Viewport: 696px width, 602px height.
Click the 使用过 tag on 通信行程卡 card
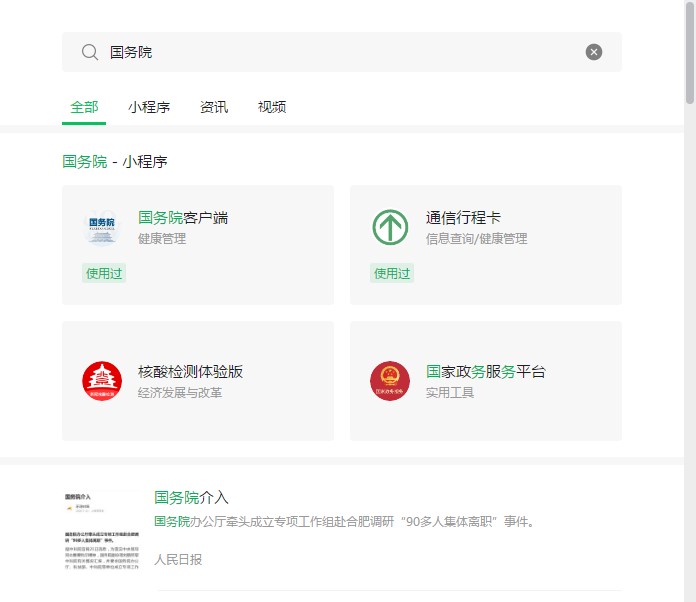(392, 273)
